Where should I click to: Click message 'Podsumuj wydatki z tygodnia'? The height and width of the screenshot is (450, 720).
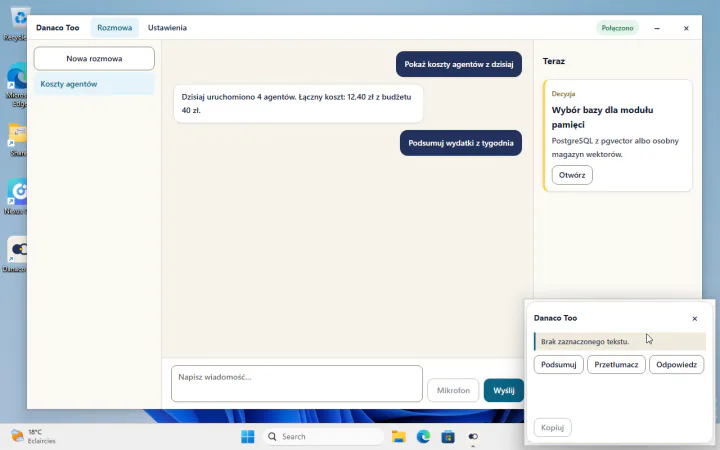pos(461,143)
